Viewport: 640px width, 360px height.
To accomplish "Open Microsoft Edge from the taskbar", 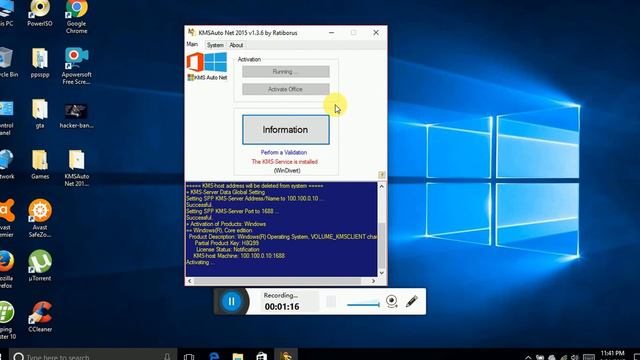I will [x=214, y=356].
